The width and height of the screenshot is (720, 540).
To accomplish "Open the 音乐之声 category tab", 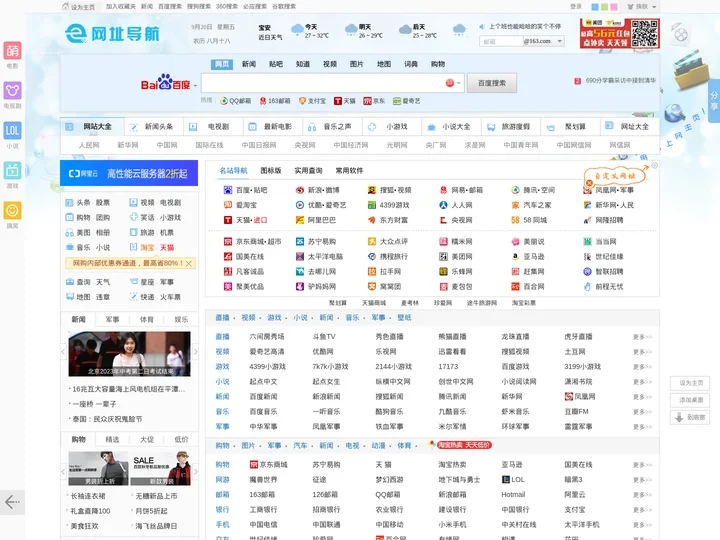I will tap(332, 127).
